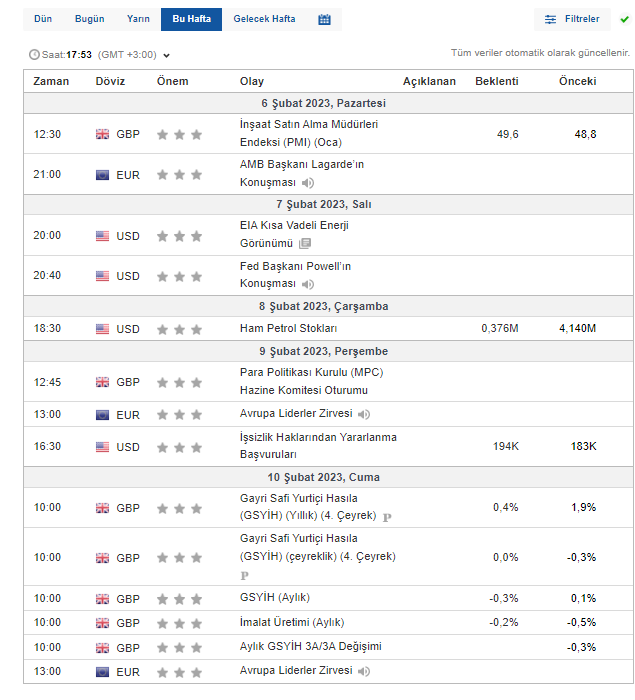635x700 pixels.
Task: Click the Önem column header
Action: pyautogui.click(x=172, y=81)
